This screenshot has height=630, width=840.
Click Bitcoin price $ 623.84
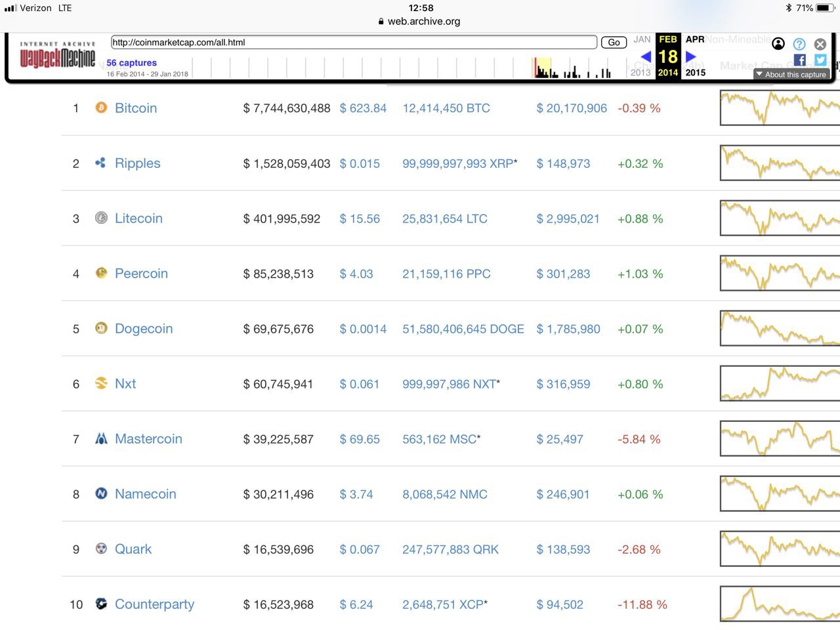coord(363,108)
